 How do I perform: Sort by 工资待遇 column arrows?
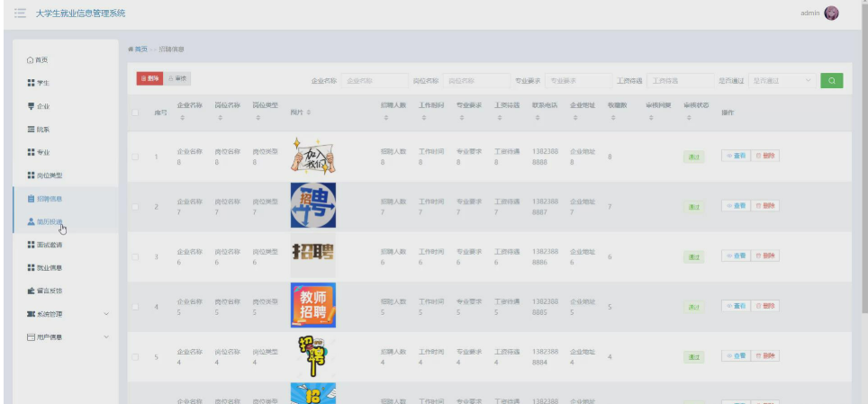[x=500, y=118]
